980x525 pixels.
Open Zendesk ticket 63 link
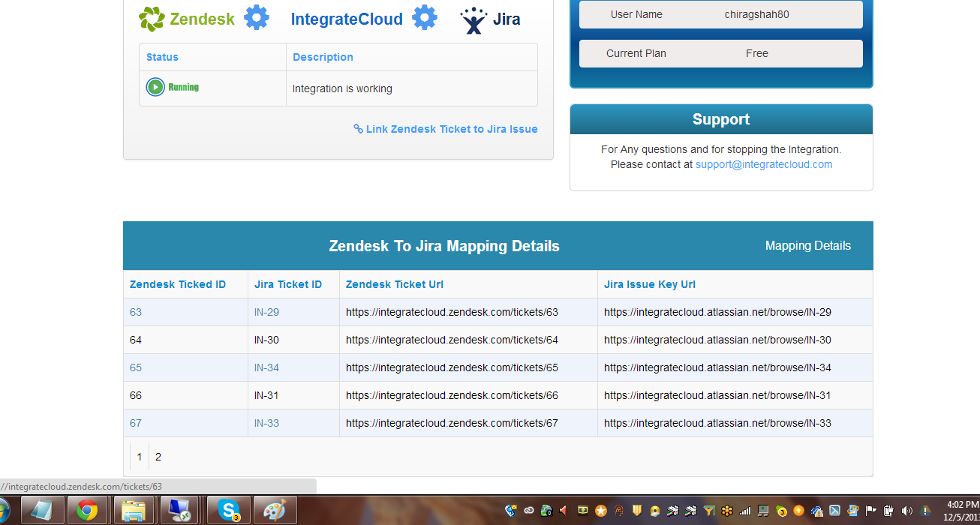[136, 312]
